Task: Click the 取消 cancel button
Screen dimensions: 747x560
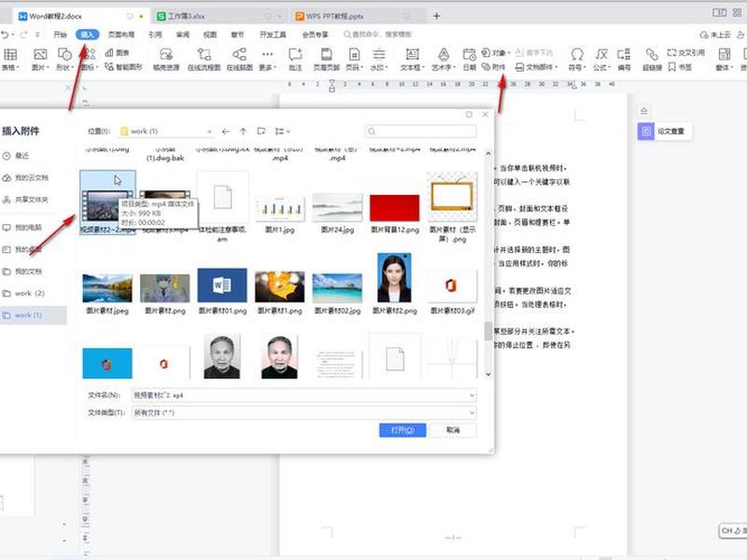Action: coord(453,430)
